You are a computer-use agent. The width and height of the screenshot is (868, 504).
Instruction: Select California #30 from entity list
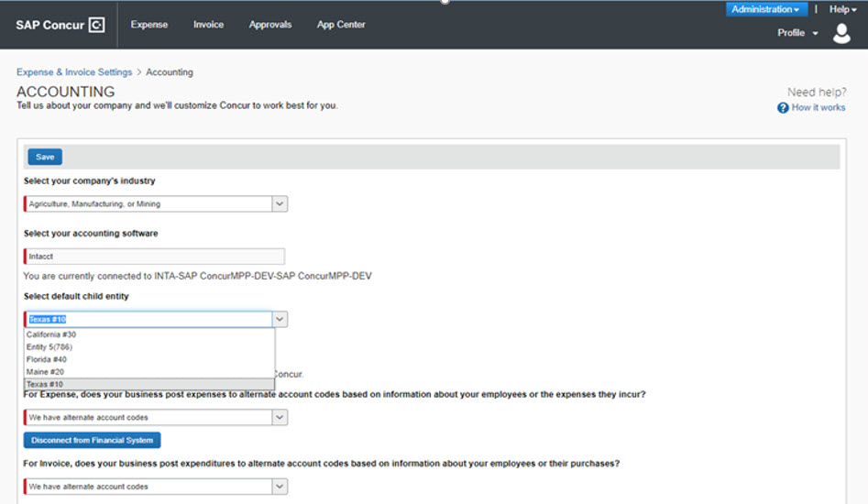tap(51, 334)
